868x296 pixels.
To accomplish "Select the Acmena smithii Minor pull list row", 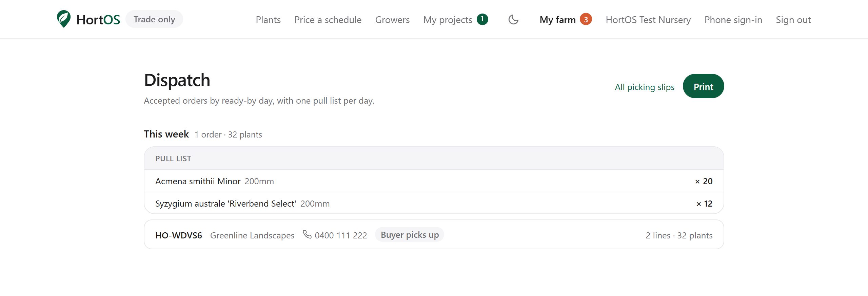I will click(x=434, y=181).
